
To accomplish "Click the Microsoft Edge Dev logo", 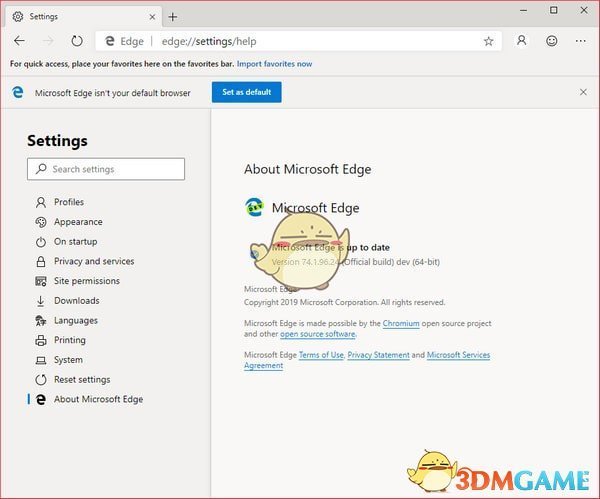I will click(x=254, y=207).
